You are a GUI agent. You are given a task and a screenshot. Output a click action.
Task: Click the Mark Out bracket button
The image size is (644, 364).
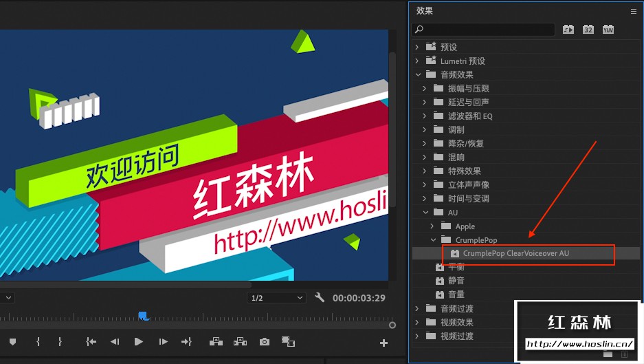60,342
